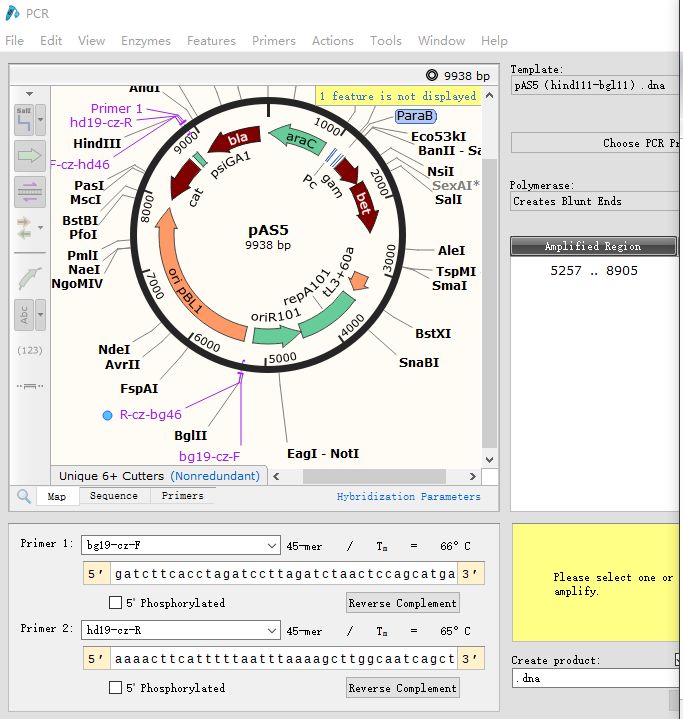Click the map scroll-up arrow
This screenshot has width=683, height=719.
tap(489, 95)
